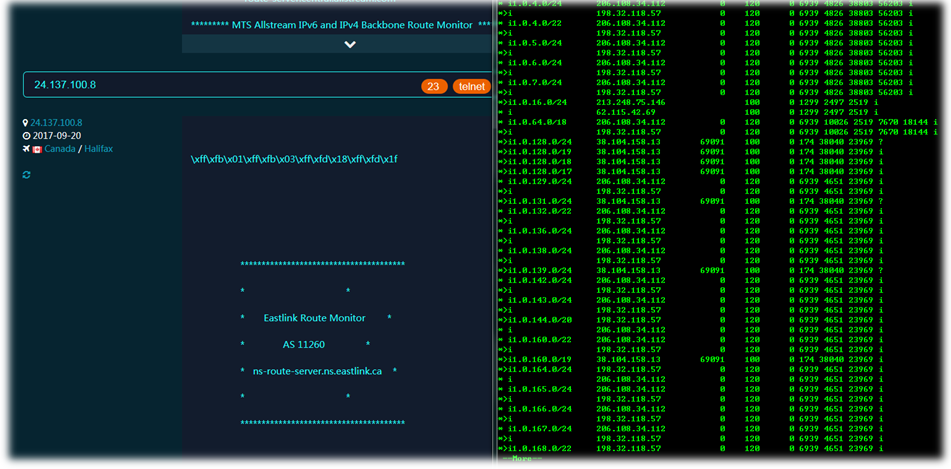Click the airplane icon beside Canada
The width and height of the screenshot is (951, 469).
point(26,149)
